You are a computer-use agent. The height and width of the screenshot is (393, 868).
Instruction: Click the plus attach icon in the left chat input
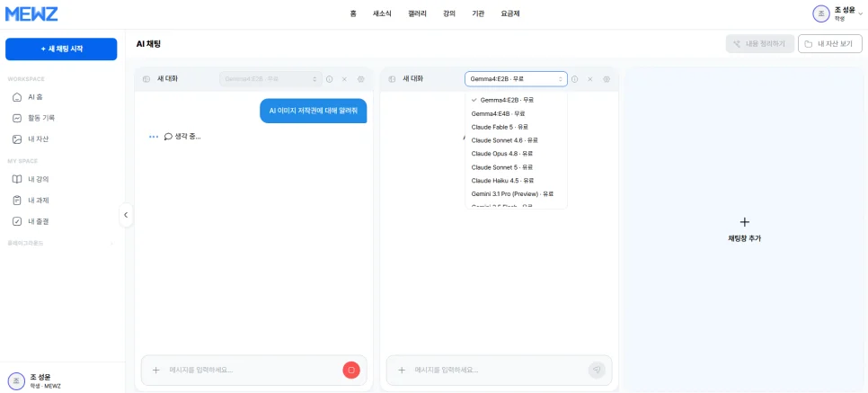tap(155, 370)
